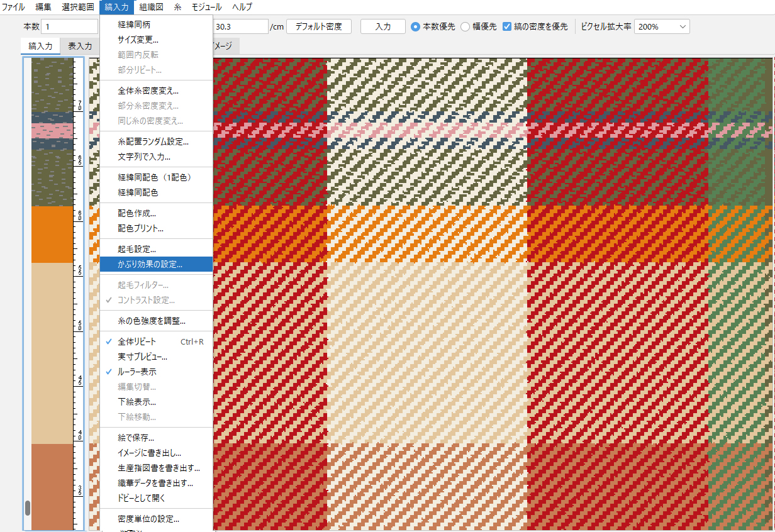
Task: Select the 本数優先 radio button
Action: click(415, 26)
